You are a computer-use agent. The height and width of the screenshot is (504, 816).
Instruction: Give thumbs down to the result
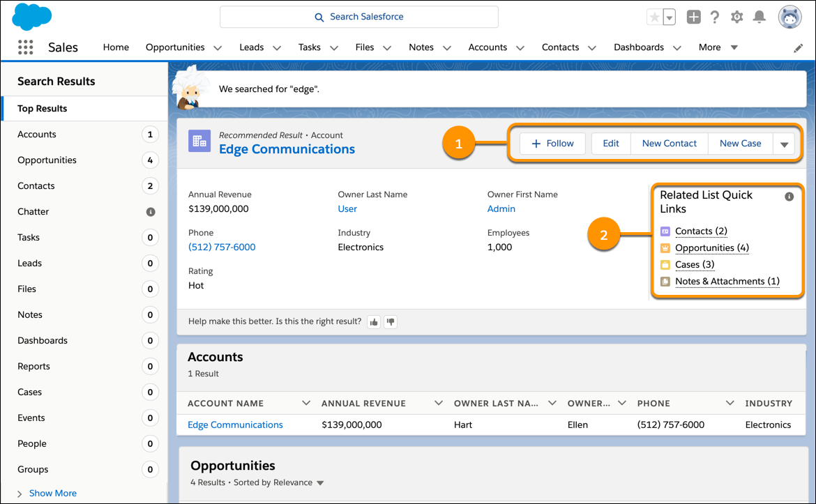(391, 322)
